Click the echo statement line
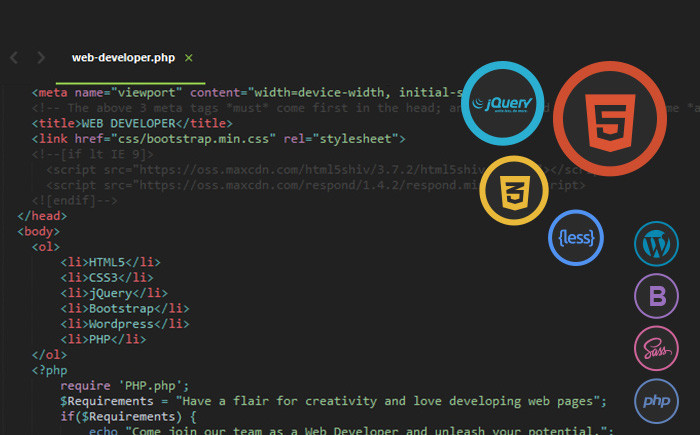Image resolution: width=700 pixels, height=435 pixels. (351, 431)
